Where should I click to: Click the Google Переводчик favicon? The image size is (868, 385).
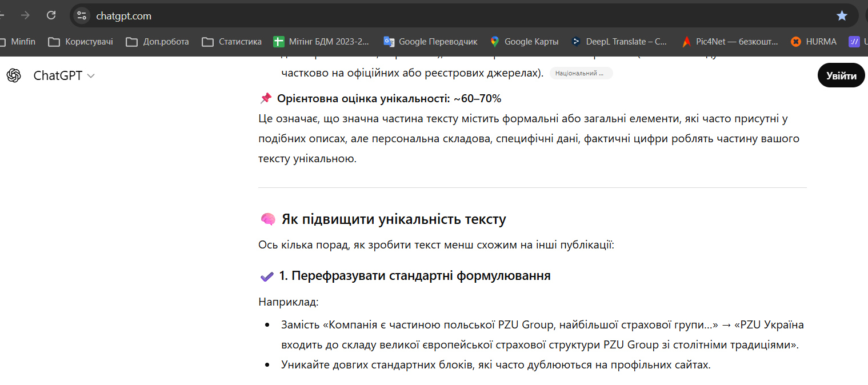tap(389, 41)
